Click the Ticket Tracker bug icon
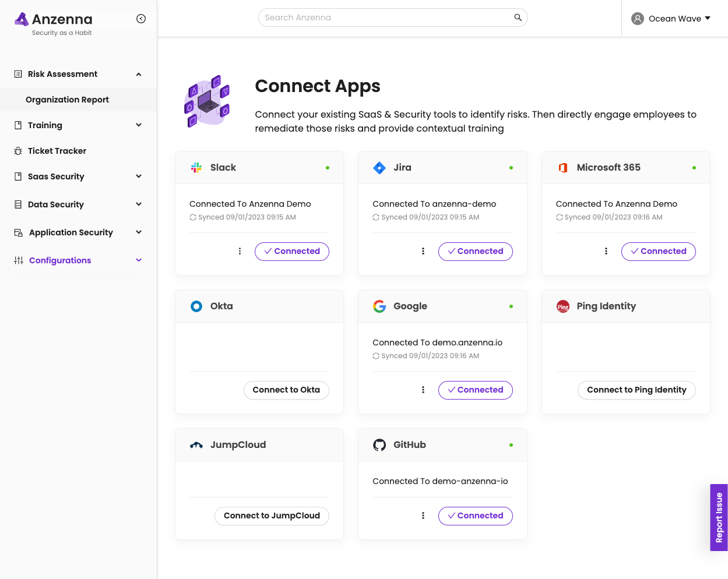Screen dimensions: 728x579 coord(18,151)
